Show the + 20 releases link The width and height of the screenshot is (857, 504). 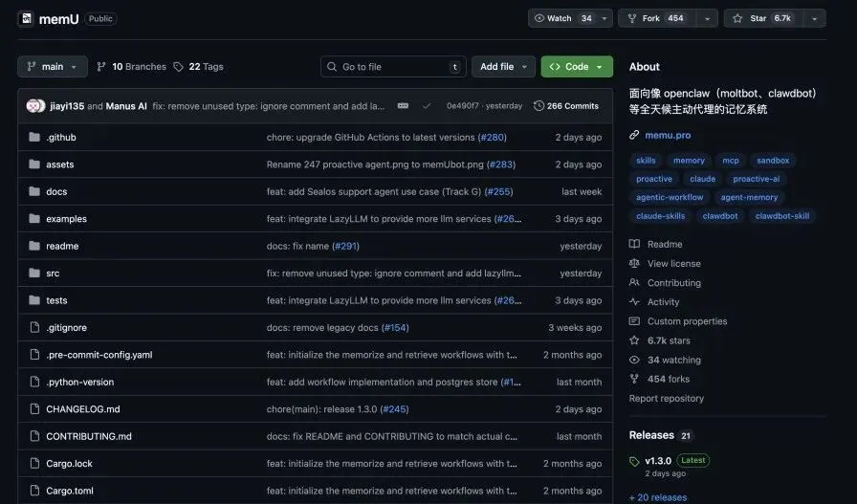point(657,497)
